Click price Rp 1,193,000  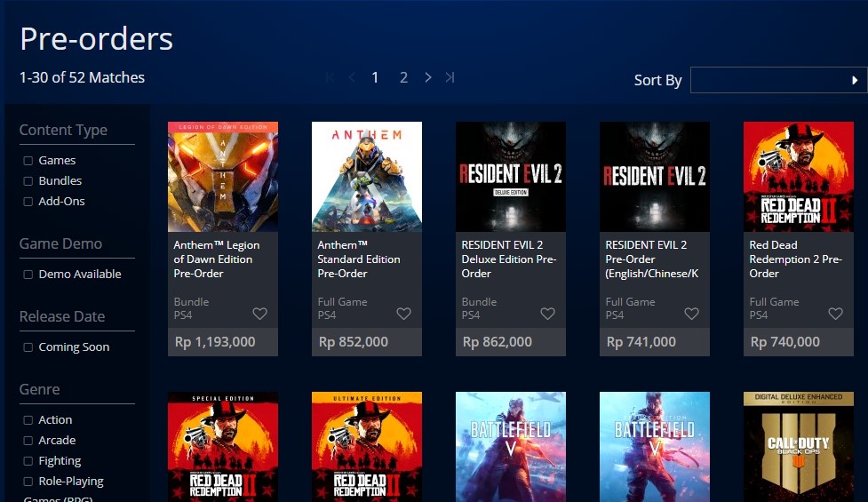click(x=215, y=342)
